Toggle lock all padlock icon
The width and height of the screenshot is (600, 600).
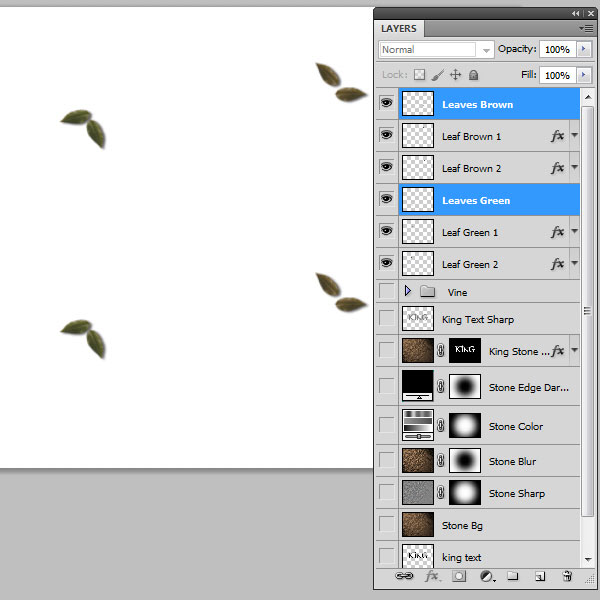473,75
